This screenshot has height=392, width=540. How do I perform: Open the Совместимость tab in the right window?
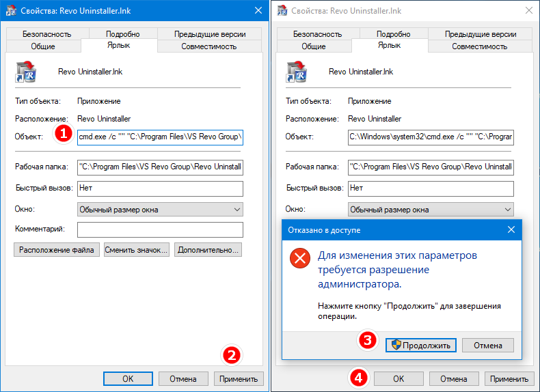480,46
